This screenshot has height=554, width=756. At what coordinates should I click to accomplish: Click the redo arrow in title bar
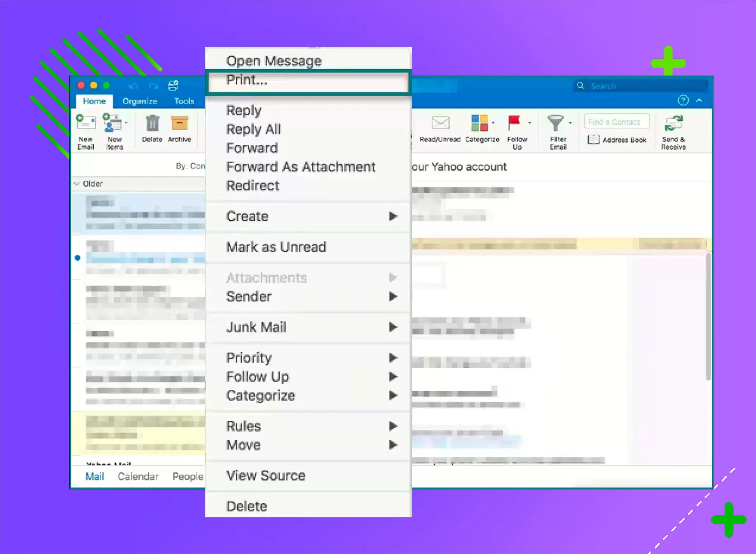coord(153,86)
